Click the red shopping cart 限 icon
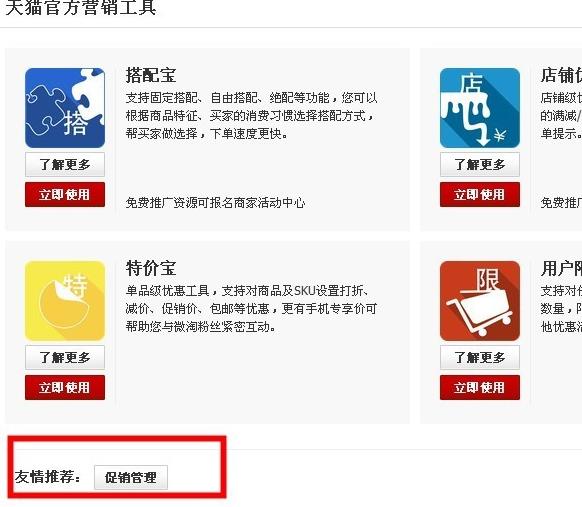 point(480,301)
